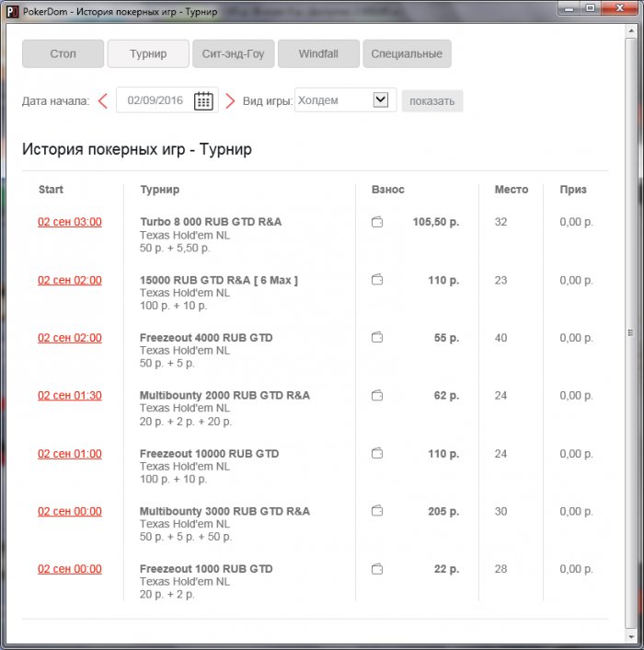Click the Место column header
This screenshot has height=650, width=644.
tap(511, 190)
